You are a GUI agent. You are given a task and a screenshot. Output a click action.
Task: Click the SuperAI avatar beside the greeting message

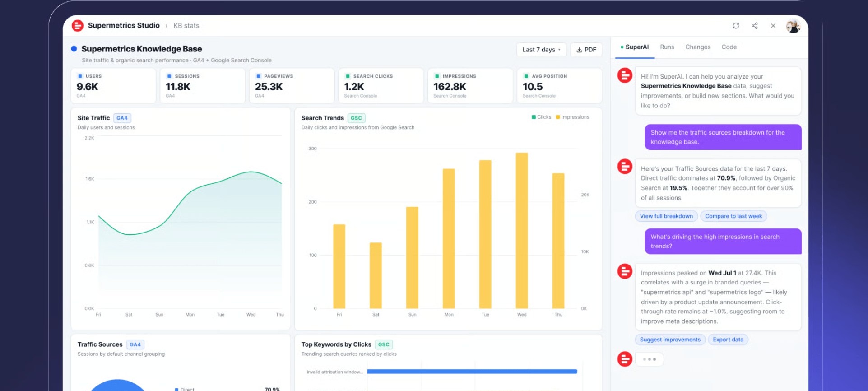click(x=625, y=75)
